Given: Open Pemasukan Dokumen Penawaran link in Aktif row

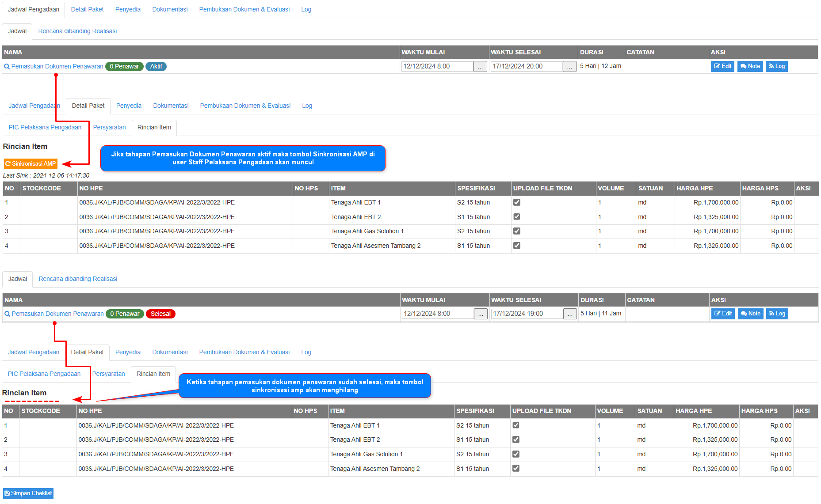Looking at the screenshot, I should click(57, 66).
